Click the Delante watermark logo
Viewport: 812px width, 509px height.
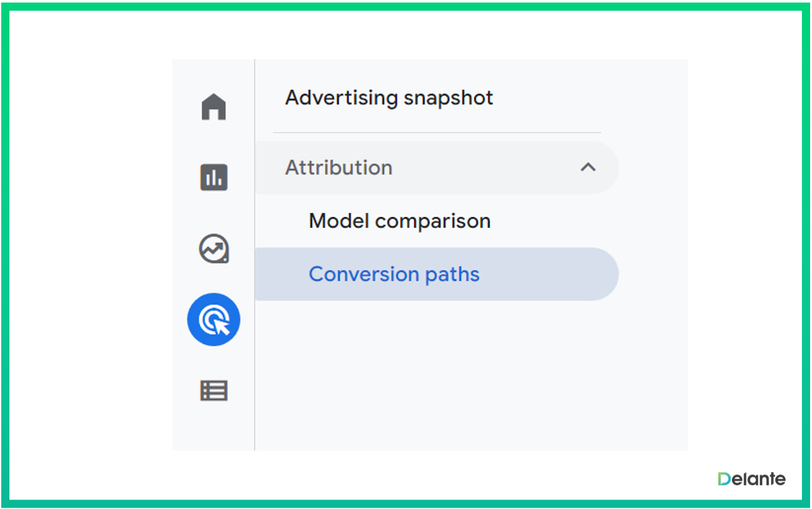coord(751,479)
